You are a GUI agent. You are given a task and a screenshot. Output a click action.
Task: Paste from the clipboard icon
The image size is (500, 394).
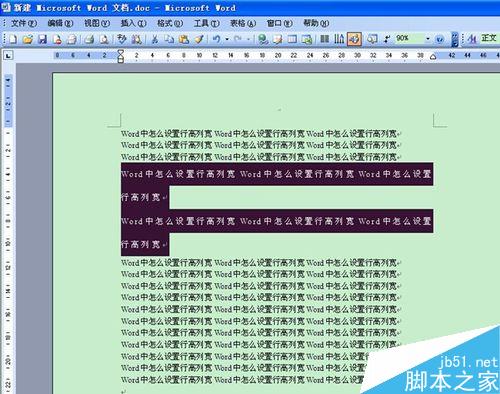pyautogui.click(x=184, y=39)
